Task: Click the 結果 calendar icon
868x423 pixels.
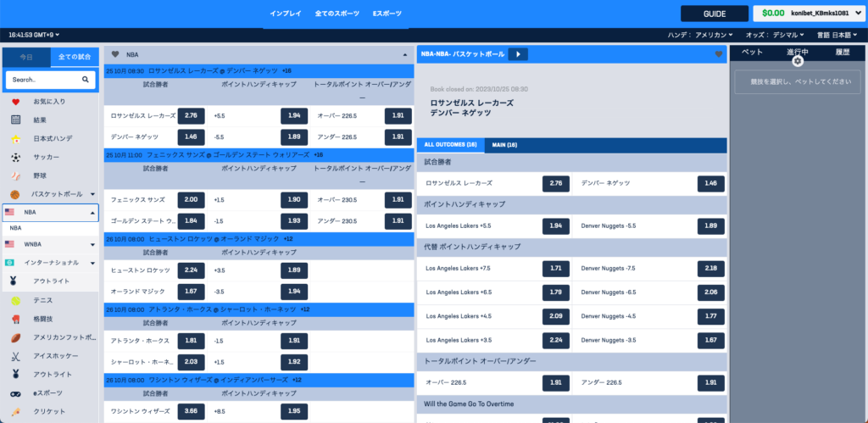Action: [15, 120]
